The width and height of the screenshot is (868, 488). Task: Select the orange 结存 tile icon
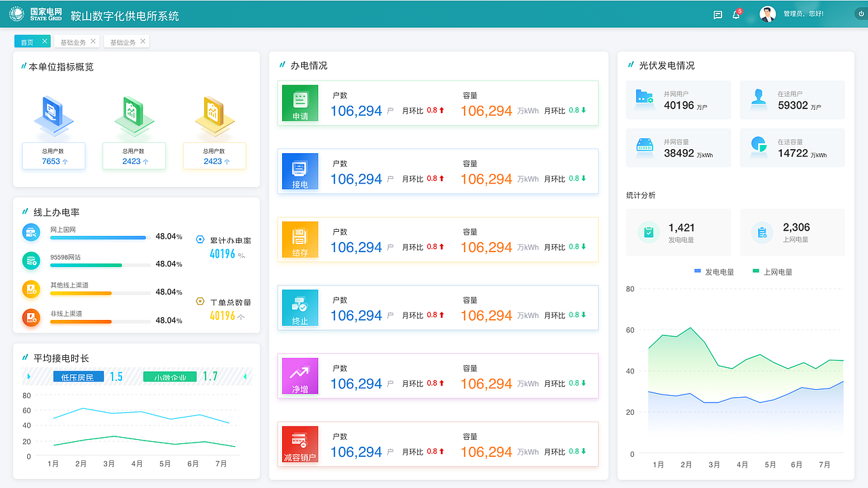[300, 240]
